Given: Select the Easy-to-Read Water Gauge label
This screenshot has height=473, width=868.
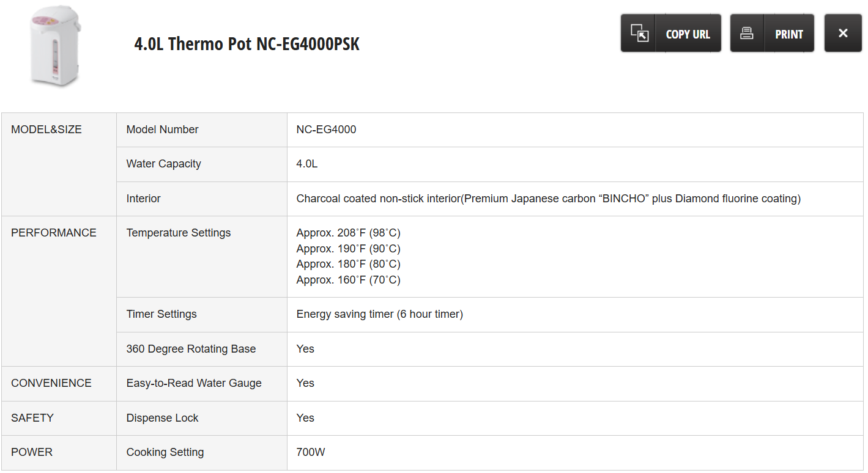Looking at the screenshot, I should point(194,383).
